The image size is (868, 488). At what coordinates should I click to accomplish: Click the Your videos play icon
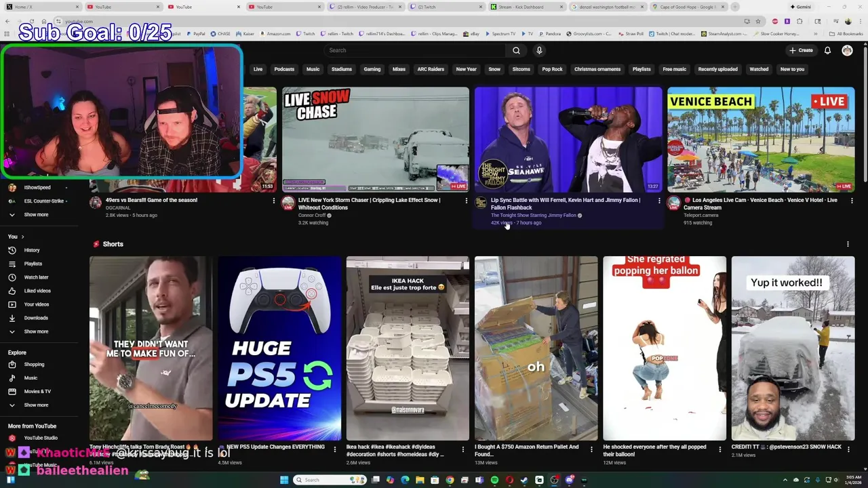pyautogui.click(x=12, y=304)
